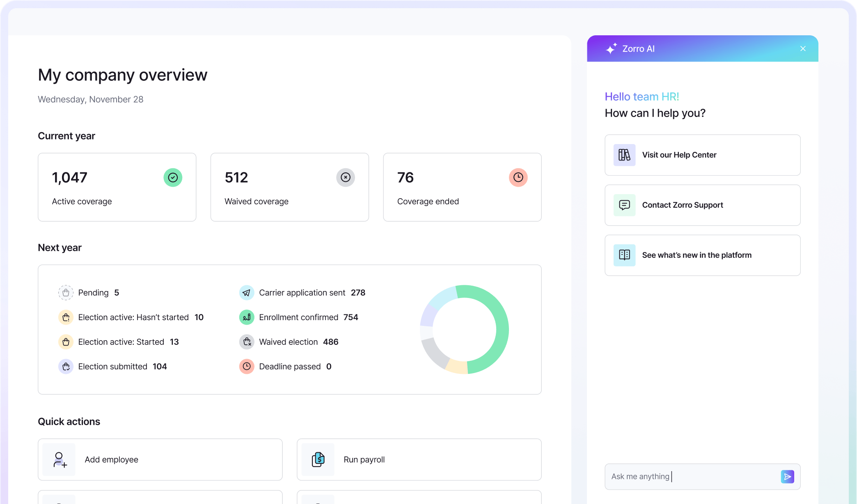Click the Quick actions section heading
857x504 pixels.
(x=69, y=422)
